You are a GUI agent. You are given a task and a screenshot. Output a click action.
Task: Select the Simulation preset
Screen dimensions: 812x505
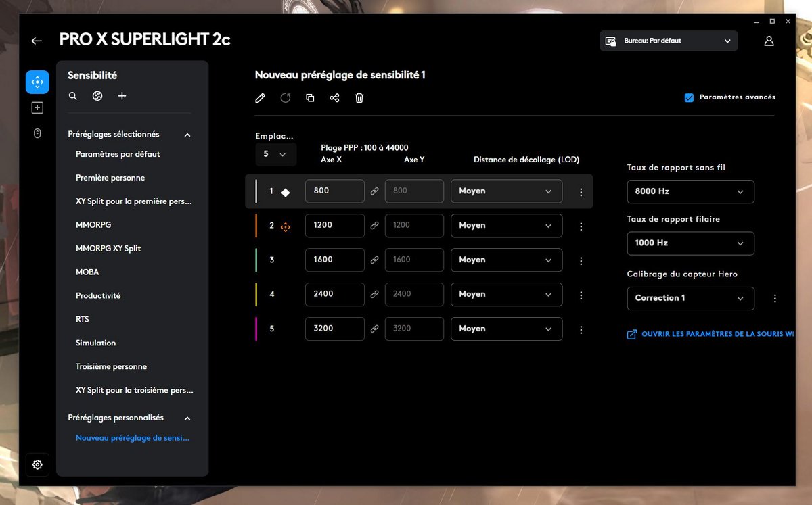pyautogui.click(x=95, y=343)
